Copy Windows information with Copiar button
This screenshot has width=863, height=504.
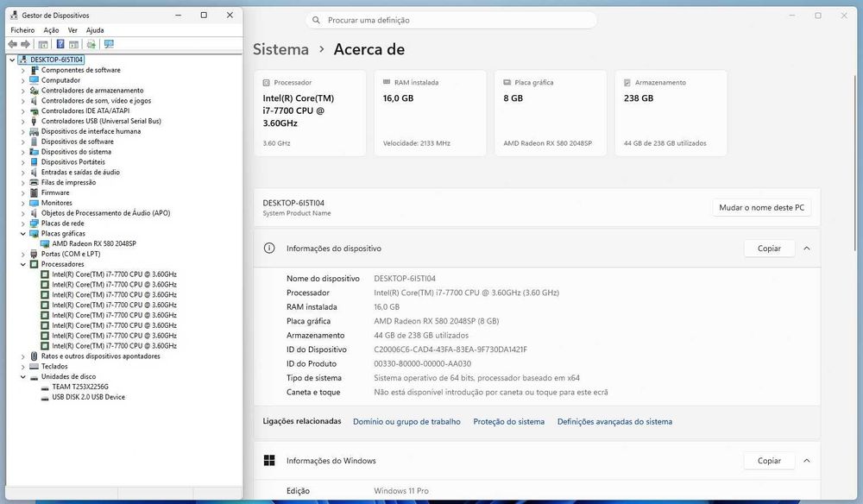tap(769, 461)
